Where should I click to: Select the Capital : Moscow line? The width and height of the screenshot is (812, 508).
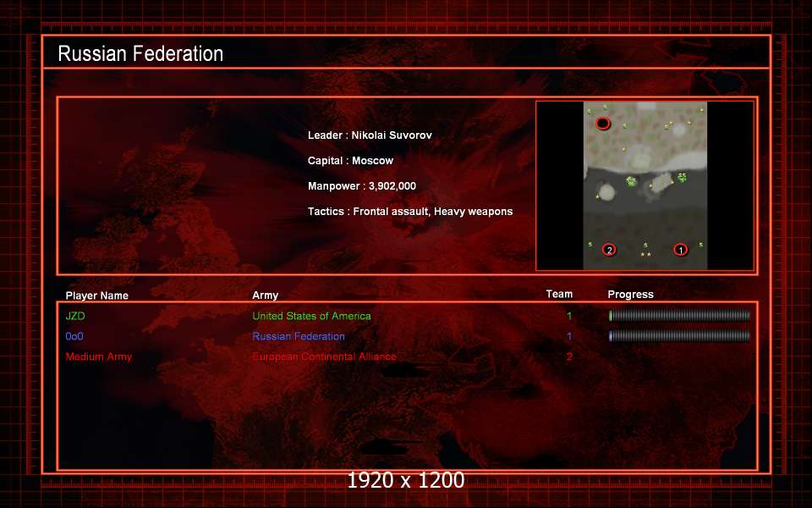click(x=350, y=161)
